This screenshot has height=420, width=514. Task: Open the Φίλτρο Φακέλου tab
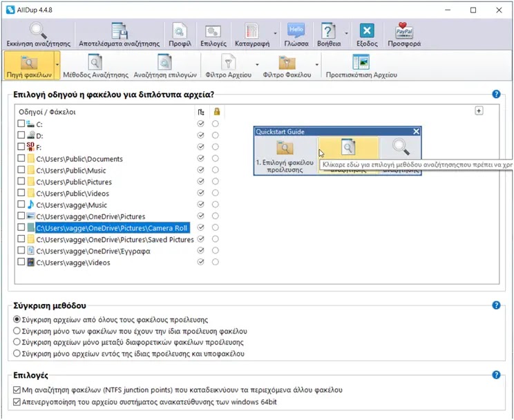click(x=287, y=66)
